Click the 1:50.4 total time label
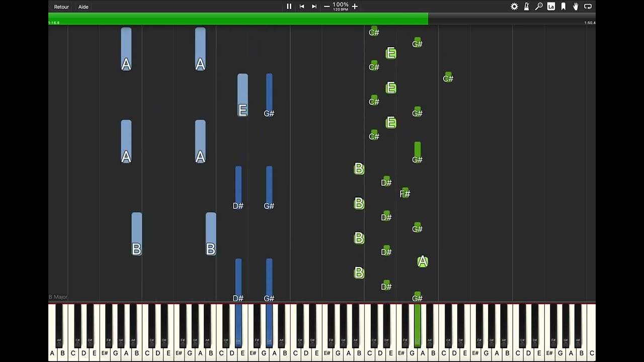Viewport: 644px width, 362px height. pos(590,23)
